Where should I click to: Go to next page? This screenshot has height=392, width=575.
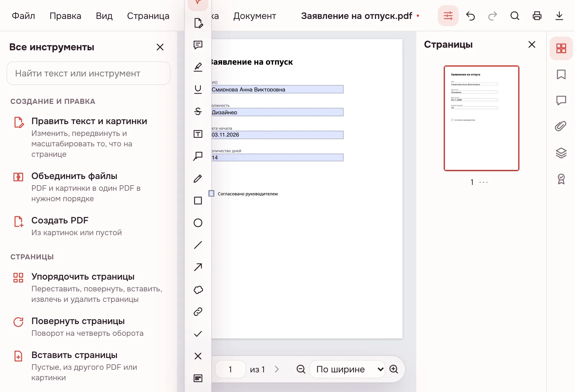277,369
